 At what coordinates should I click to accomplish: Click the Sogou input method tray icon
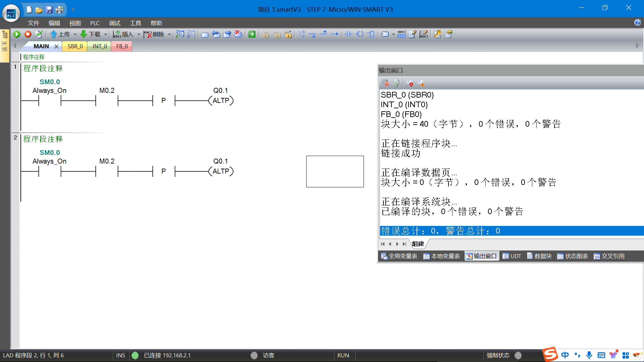click(550, 355)
